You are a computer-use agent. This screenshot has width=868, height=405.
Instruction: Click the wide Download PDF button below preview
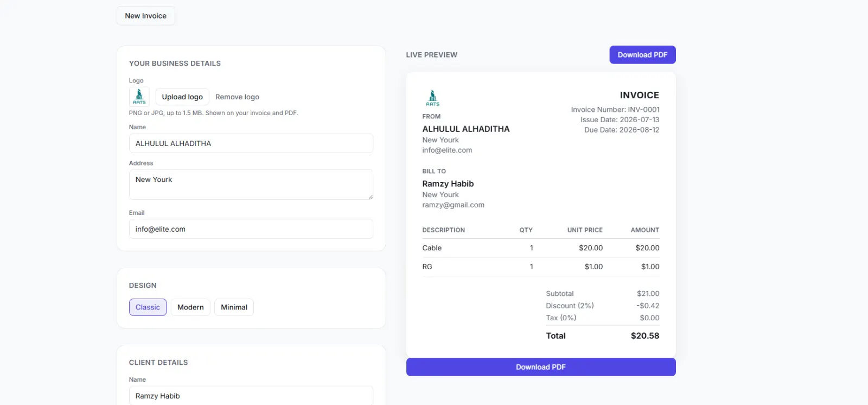[541, 367]
